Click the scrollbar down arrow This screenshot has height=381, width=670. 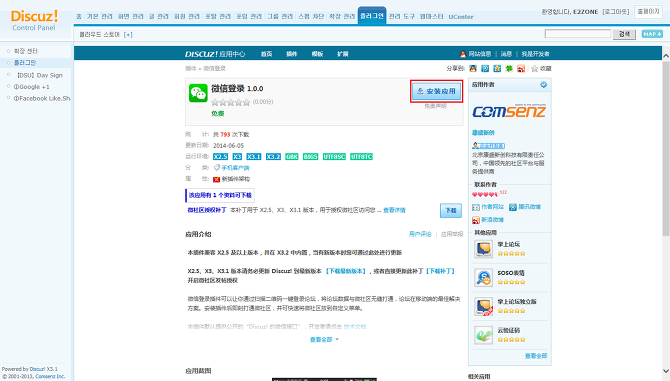click(x=666, y=371)
